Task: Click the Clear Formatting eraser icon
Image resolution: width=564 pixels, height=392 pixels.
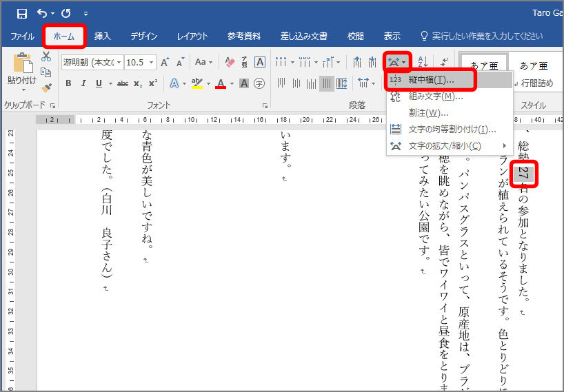Action: (x=230, y=62)
